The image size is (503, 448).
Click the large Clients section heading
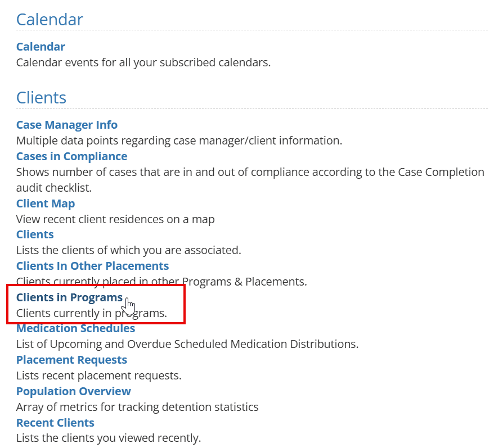(42, 98)
